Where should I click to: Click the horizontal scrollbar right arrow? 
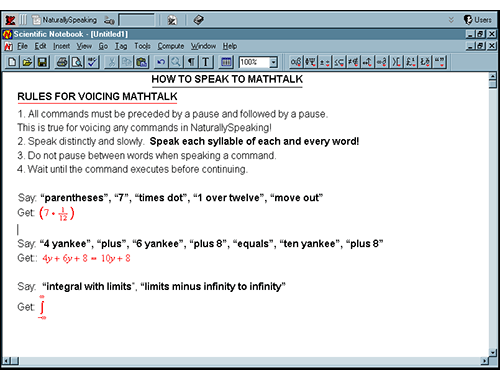484,361
